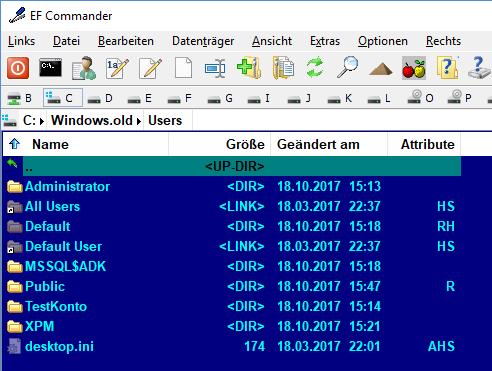
Task: Click the C: breadcrumb segment
Action: point(29,120)
